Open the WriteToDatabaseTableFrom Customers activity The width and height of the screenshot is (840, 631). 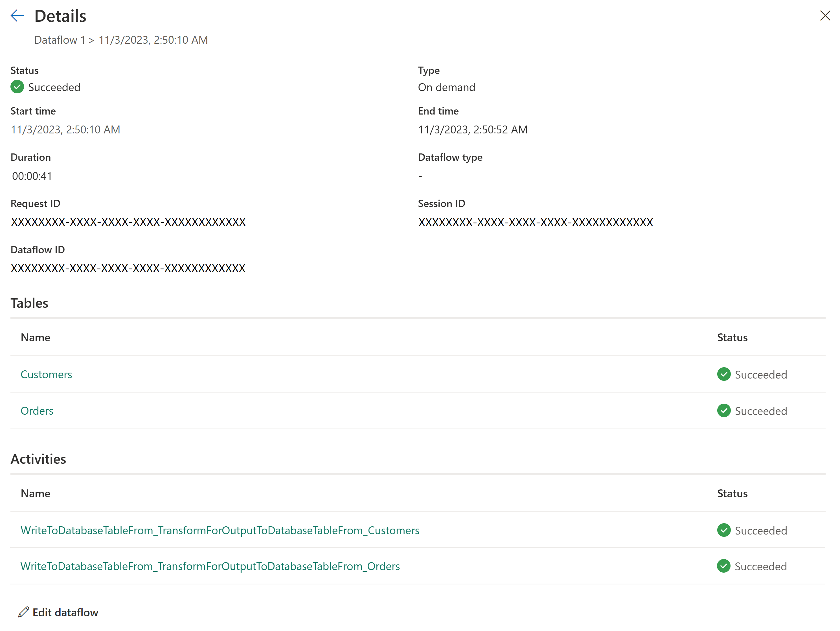(x=220, y=530)
